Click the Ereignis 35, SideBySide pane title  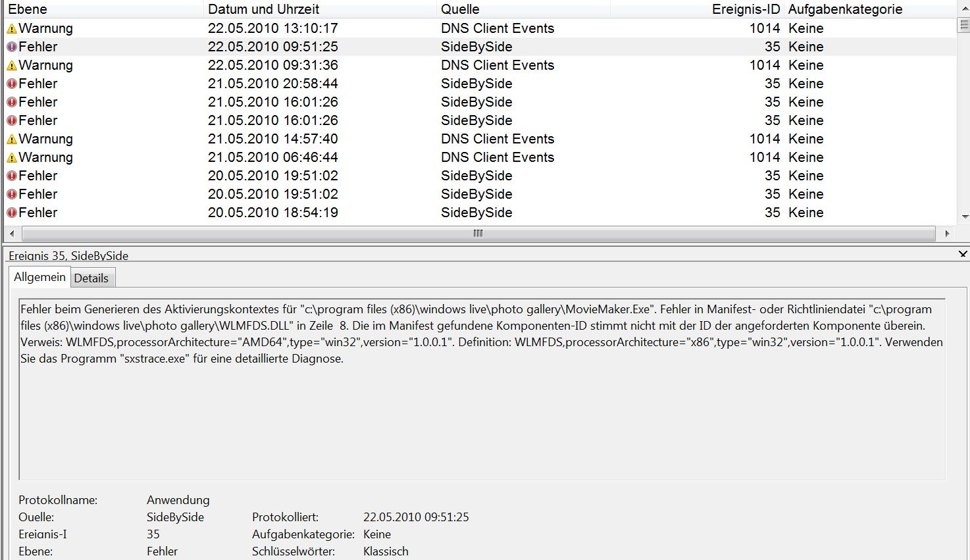pos(68,255)
